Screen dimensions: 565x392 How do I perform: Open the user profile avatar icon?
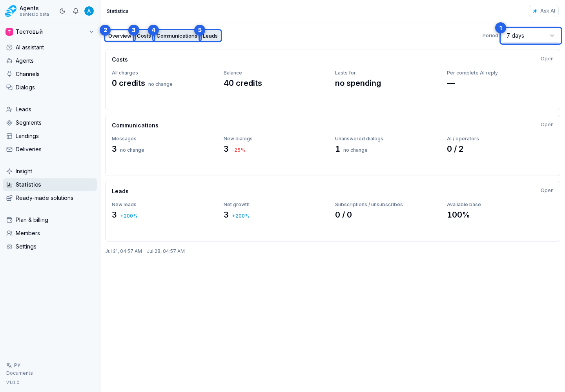tap(89, 11)
